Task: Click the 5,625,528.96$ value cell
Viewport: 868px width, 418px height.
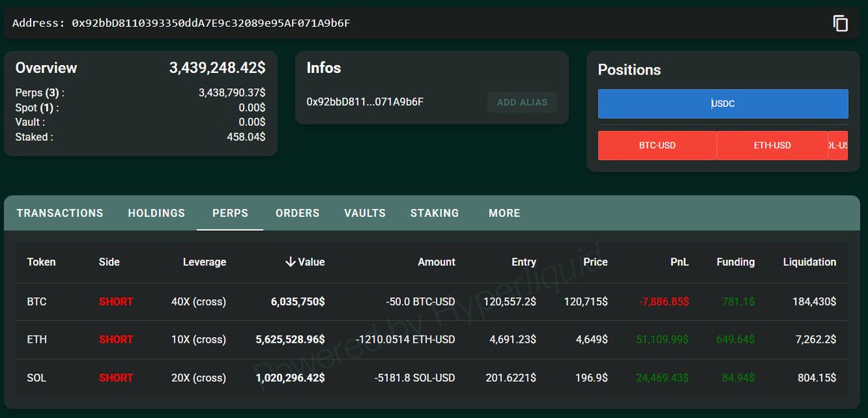Action: tap(290, 339)
